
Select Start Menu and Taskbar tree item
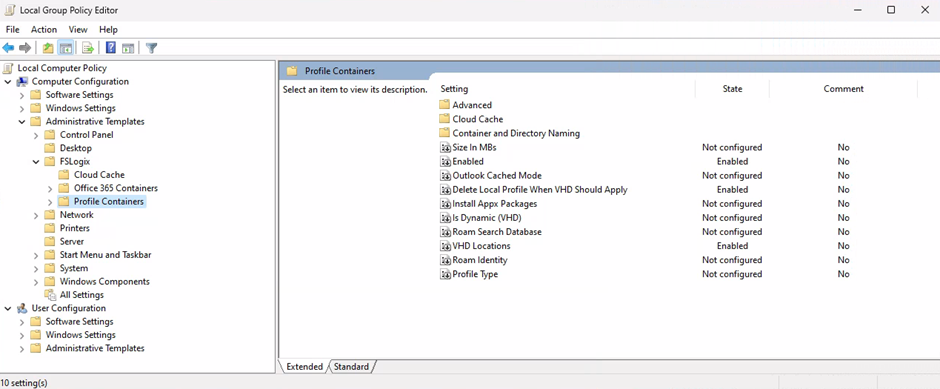(x=106, y=255)
